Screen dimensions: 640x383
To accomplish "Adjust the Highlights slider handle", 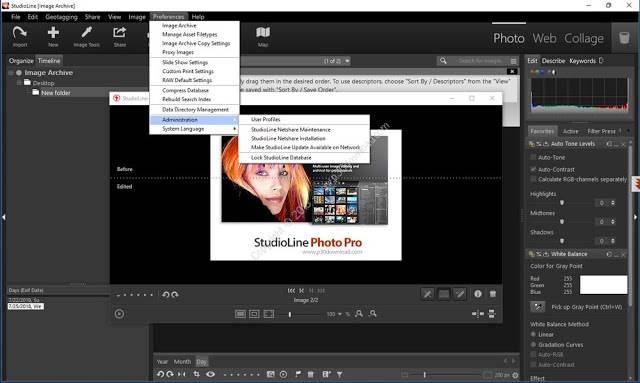I will coord(562,203).
